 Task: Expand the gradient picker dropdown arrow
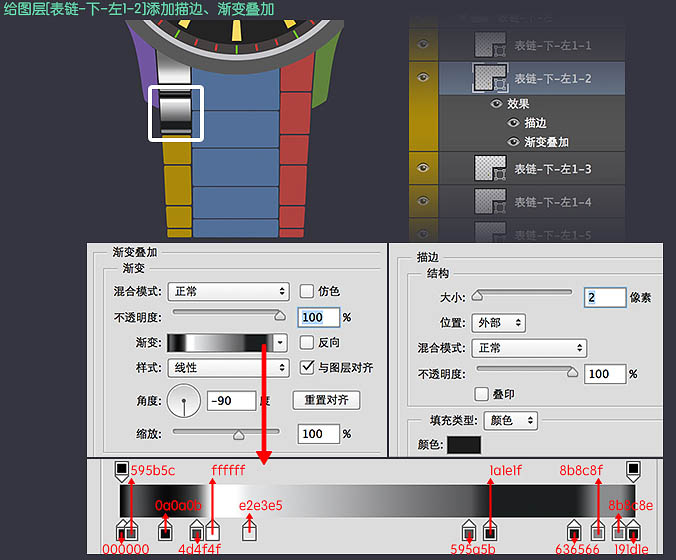(x=281, y=343)
